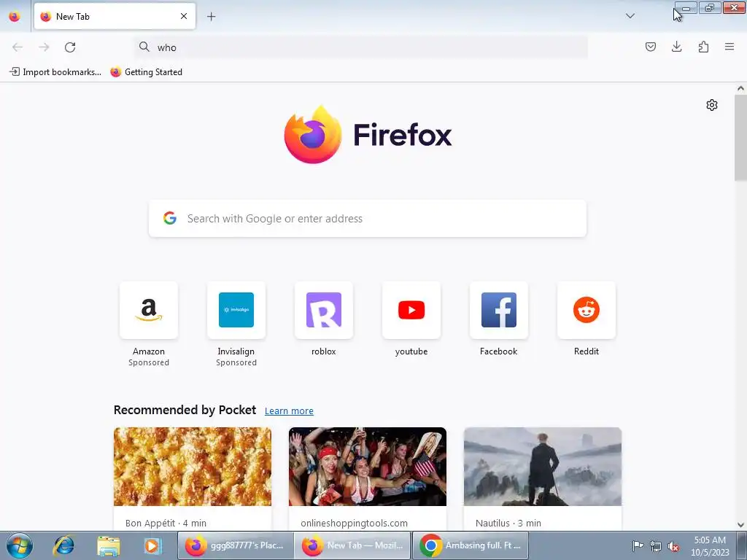The width and height of the screenshot is (747, 560).
Task: Click the Firefox View icon left of tabs
Action: 15,16
